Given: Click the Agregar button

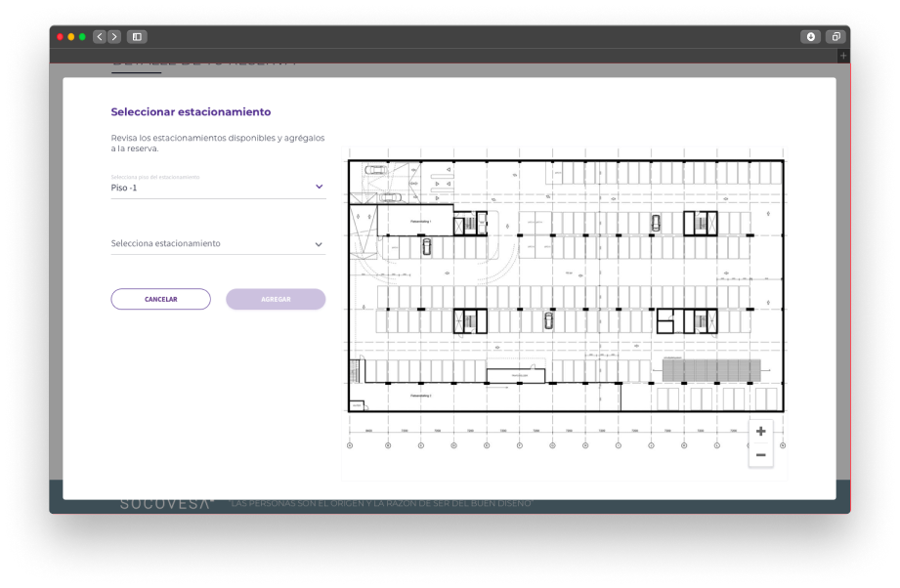Looking at the screenshot, I should 276,299.
